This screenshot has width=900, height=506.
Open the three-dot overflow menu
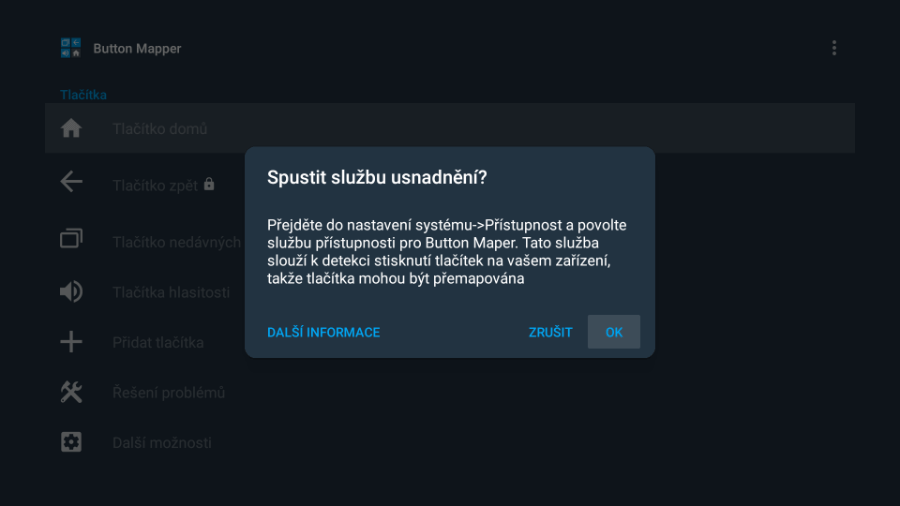[834, 48]
